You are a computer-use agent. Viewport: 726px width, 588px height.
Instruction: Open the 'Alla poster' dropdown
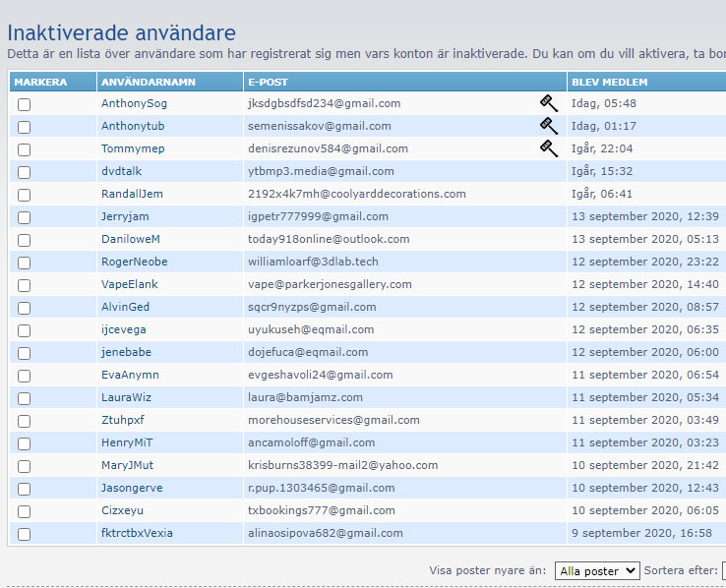[x=597, y=571]
